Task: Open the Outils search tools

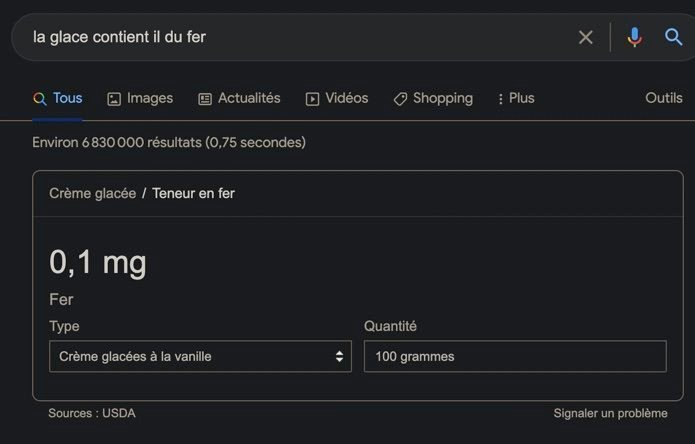Action: [x=664, y=98]
